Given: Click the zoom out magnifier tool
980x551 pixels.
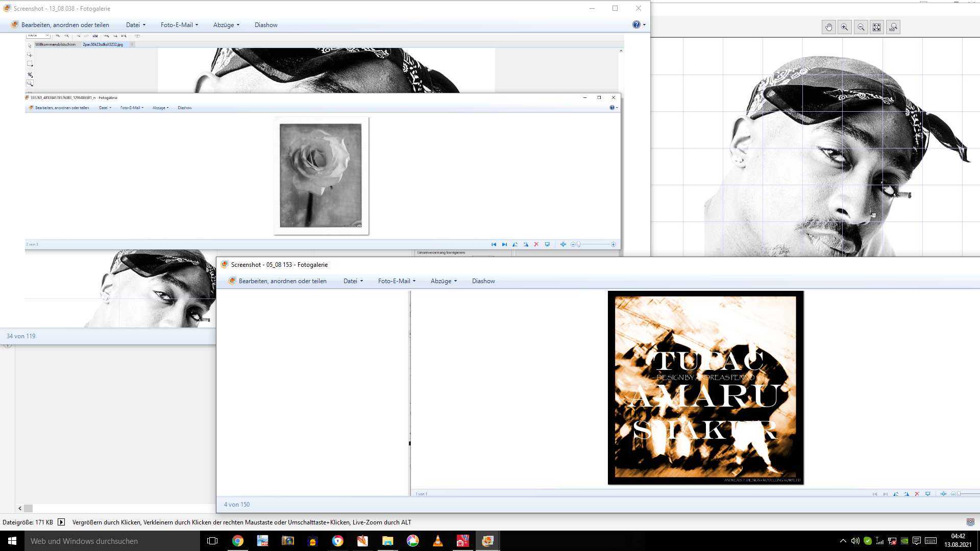Looking at the screenshot, I should (861, 28).
